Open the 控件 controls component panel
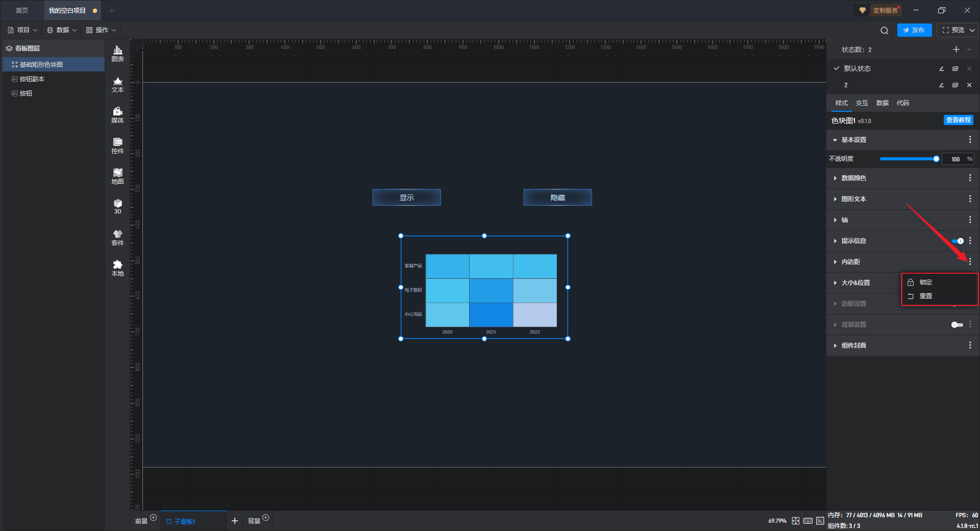Image resolution: width=980 pixels, height=531 pixels. [x=117, y=146]
